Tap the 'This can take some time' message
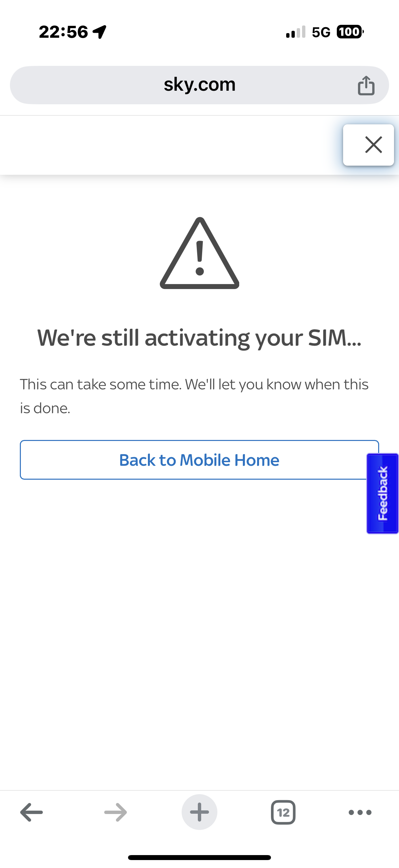Image resolution: width=399 pixels, height=868 pixels. tap(194, 396)
